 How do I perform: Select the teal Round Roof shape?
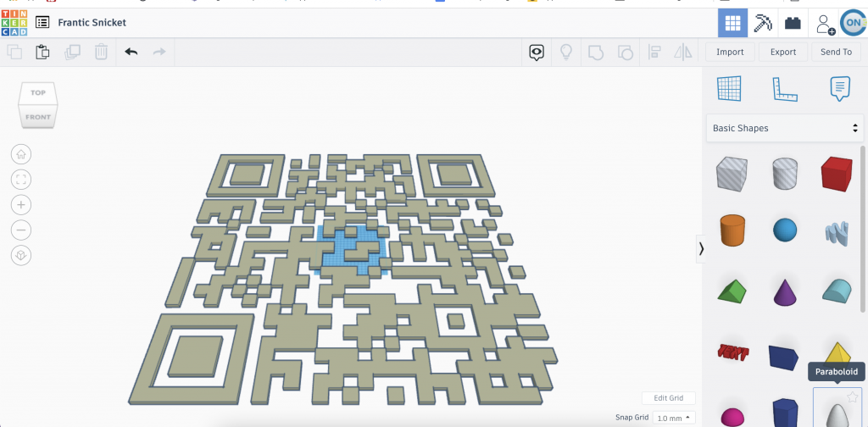click(x=838, y=291)
